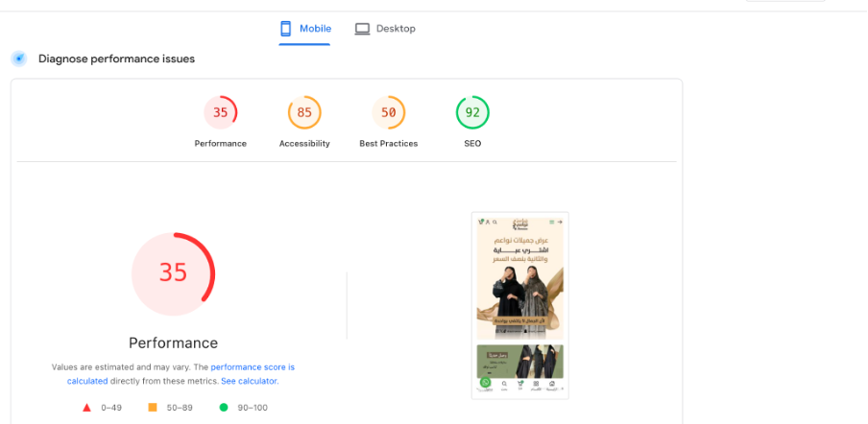Select the small red Performance score 35 gauge
Screen dimensions: 868x424
pos(221,112)
